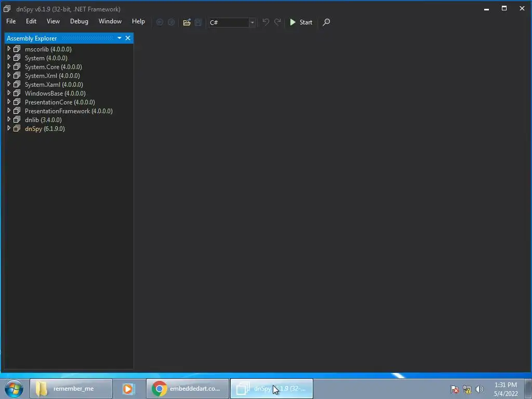Screen dimensions: 532x399
Task: Expand the dnSpy (6.1.9.0) assembly node
Action: pos(9,128)
